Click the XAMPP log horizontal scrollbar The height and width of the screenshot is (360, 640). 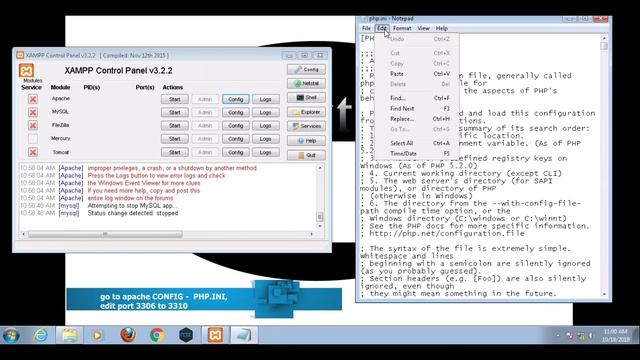tap(105, 234)
